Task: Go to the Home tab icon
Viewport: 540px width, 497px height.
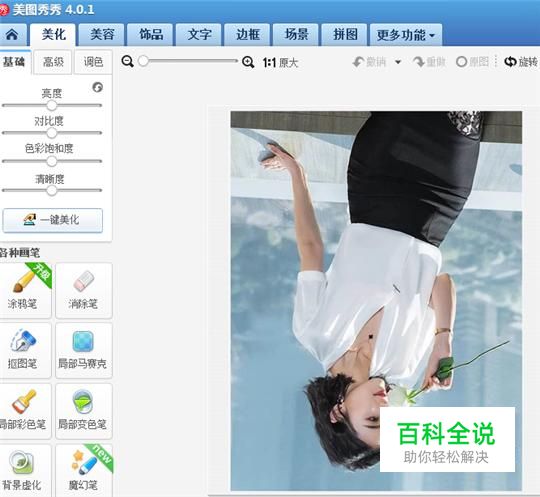Action: pos(12,34)
